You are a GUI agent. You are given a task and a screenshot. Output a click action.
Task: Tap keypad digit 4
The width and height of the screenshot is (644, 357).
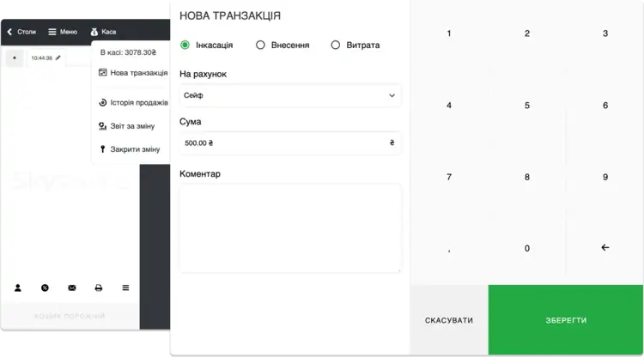(449, 106)
